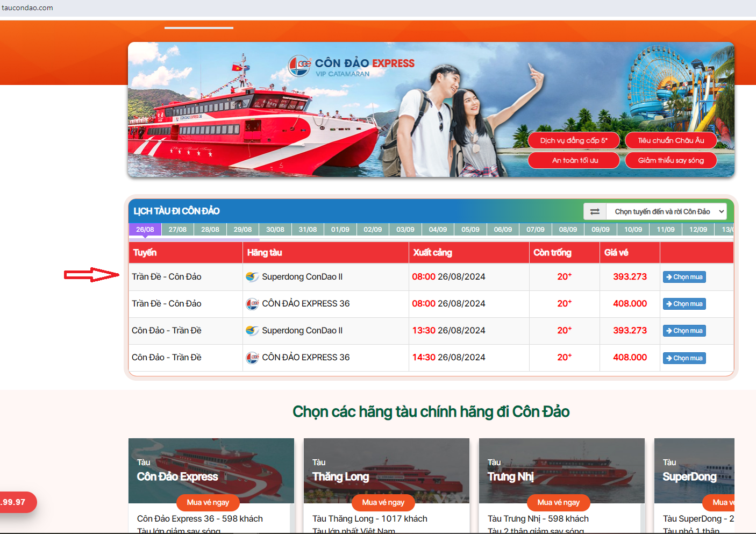The image size is (756, 534).
Task: Select the 12/09 date tab
Action: tap(698, 230)
